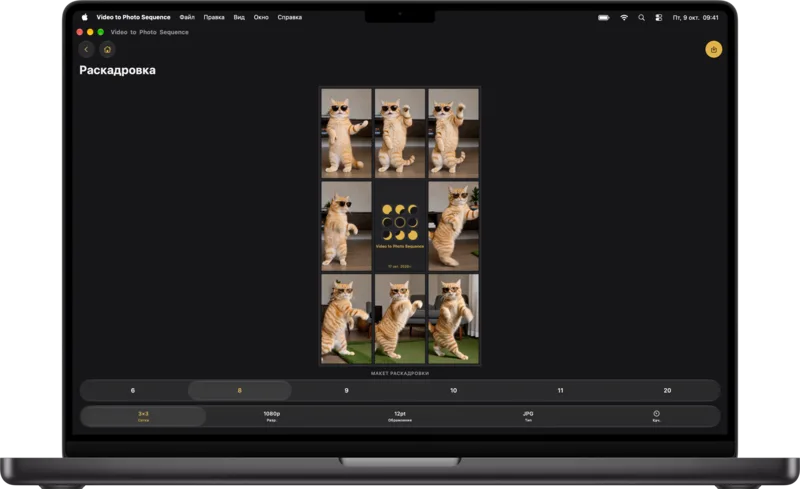Screen dimensions: 800x489
Task: Switch to the 3×3 Сетка tab
Action: (x=143, y=416)
